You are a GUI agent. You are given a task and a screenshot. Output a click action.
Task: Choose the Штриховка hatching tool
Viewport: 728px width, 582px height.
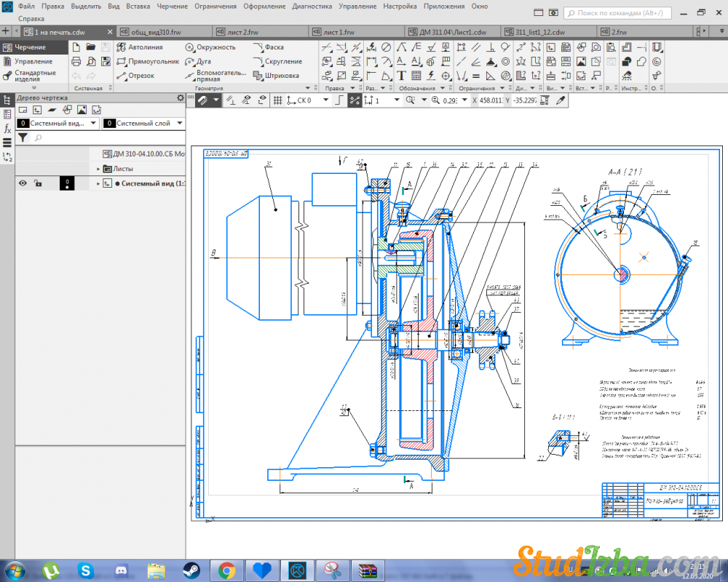click(281, 76)
